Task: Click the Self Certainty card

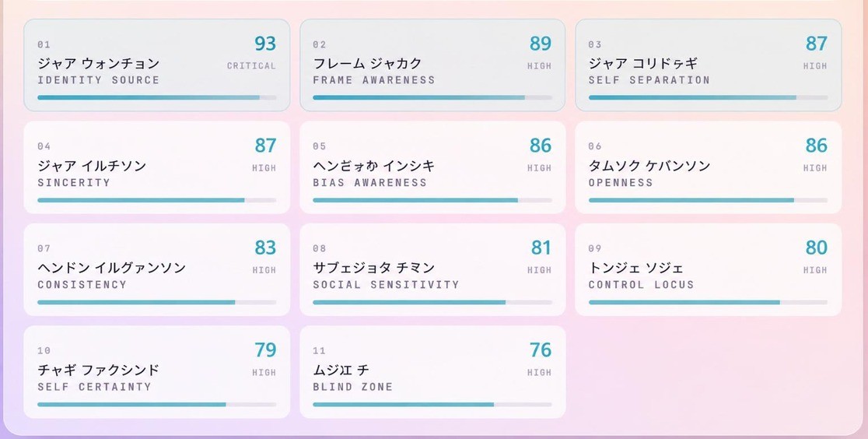Action: (x=156, y=372)
